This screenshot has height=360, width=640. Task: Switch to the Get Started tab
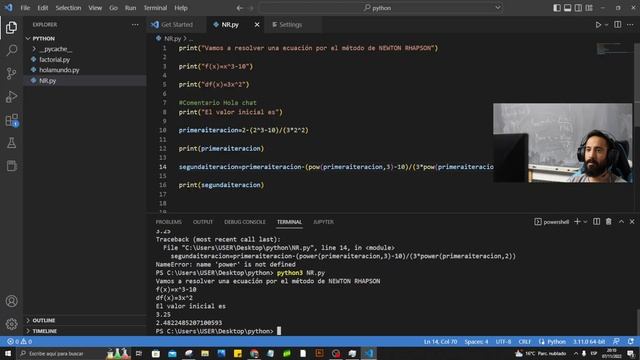[177, 25]
